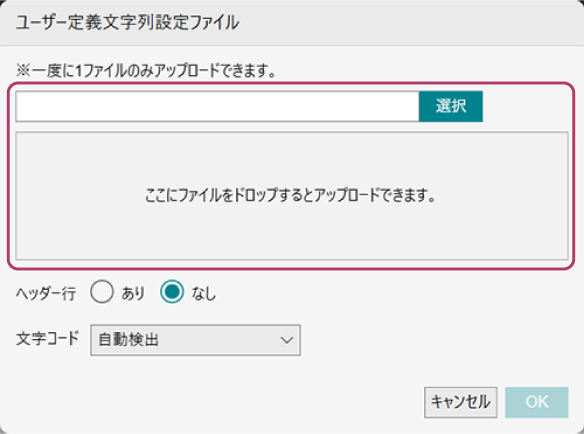
Task: Open the 文字コード combo box
Action: [195, 340]
